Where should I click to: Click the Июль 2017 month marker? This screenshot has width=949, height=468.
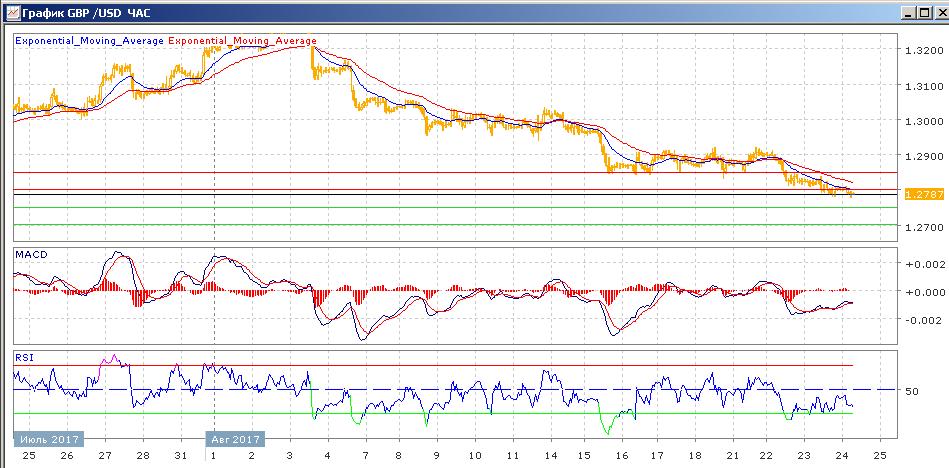click(x=48, y=439)
